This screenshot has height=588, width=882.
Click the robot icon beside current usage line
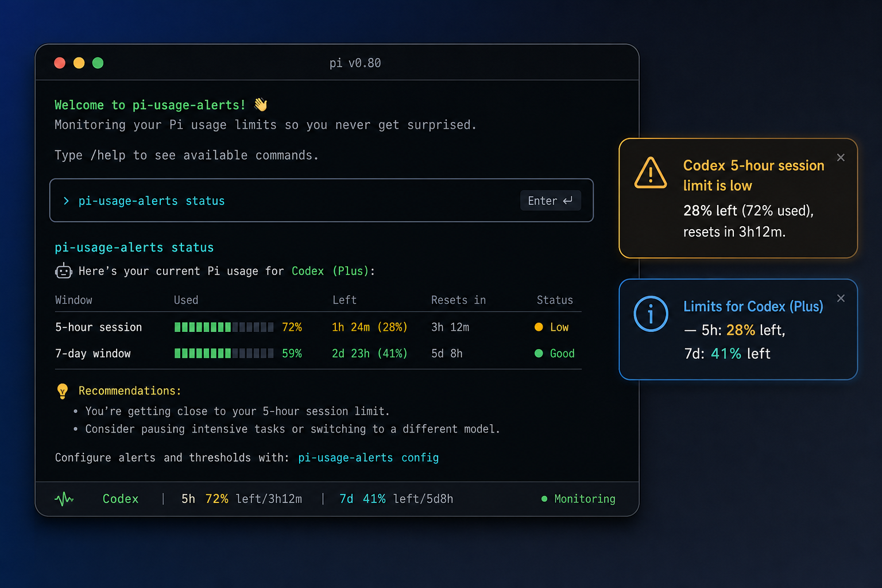pyautogui.click(x=63, y=271)
